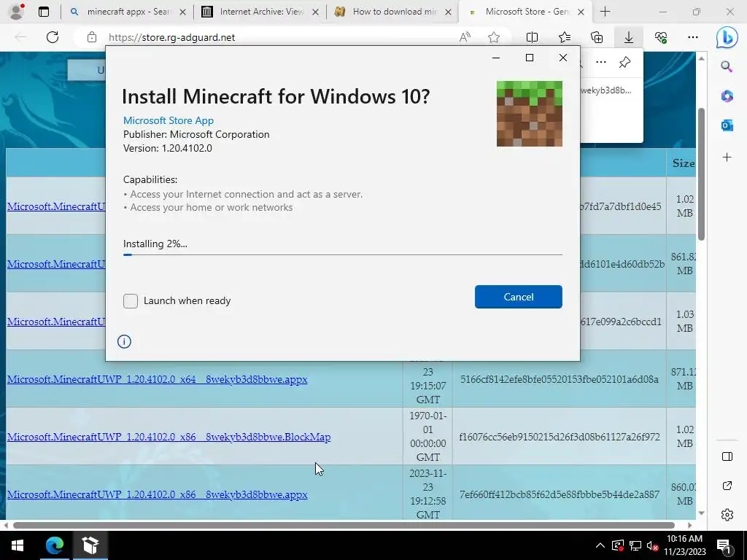Open Microsoft Edge from taskbar
Viewport: 747px width, 560px height.
[x=54, y=545]
